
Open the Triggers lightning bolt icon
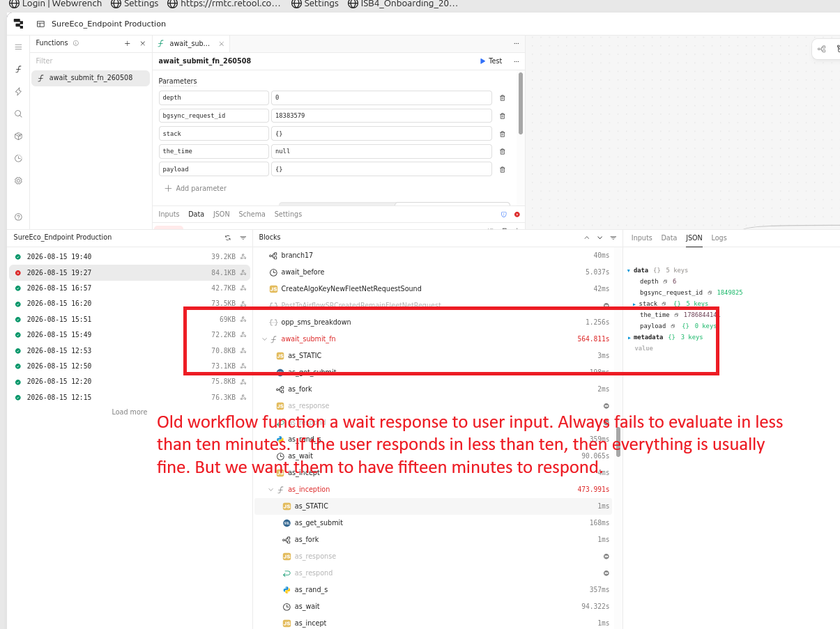tap(18, 91)
